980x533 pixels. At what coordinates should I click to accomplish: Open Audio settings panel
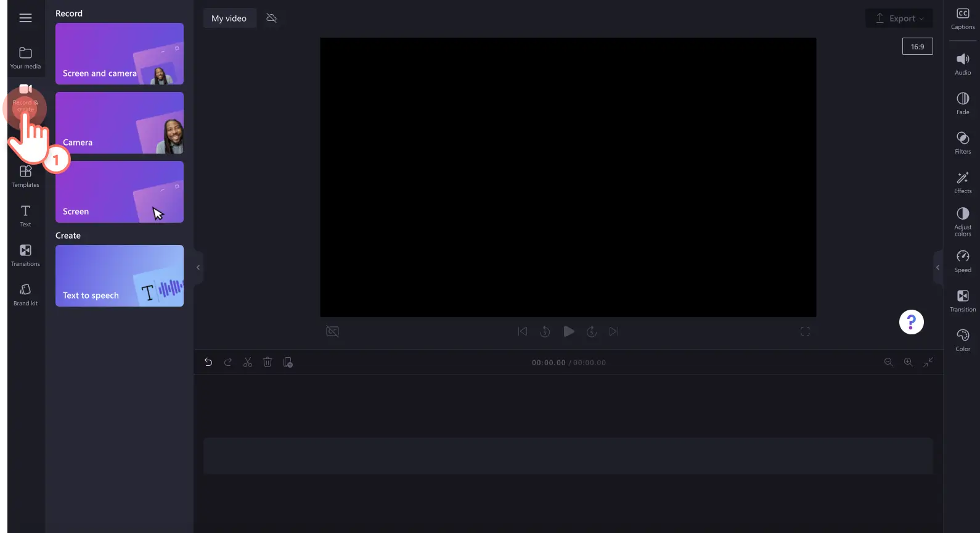pyautogui.click(x=963, y=64)
